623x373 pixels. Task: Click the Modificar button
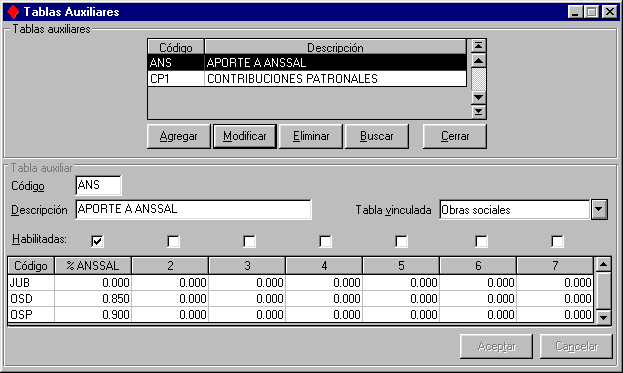point(245,136)
